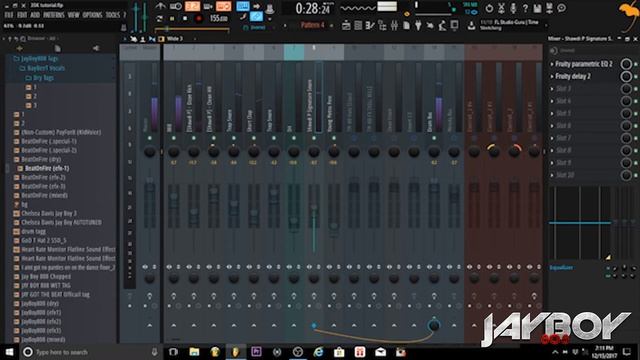
Task: Open the Mail app from the taskbar
Action: click(x=380, y=352)
